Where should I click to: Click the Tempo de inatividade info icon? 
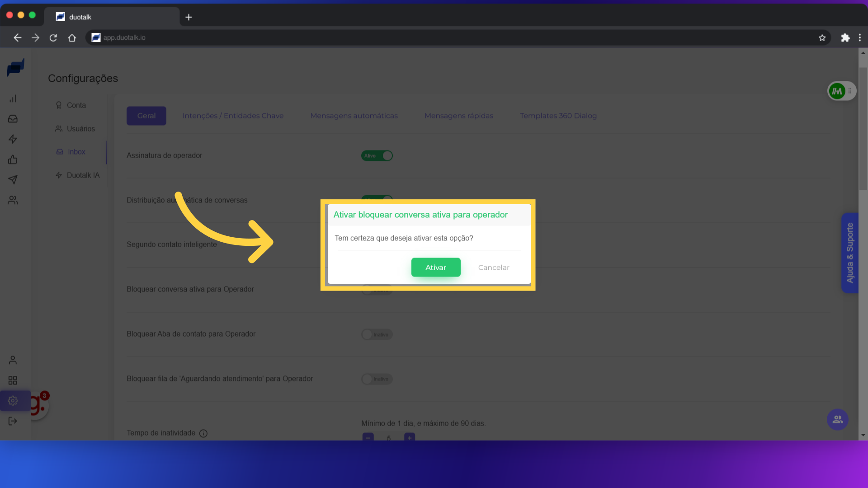click(x=203, y=433)
